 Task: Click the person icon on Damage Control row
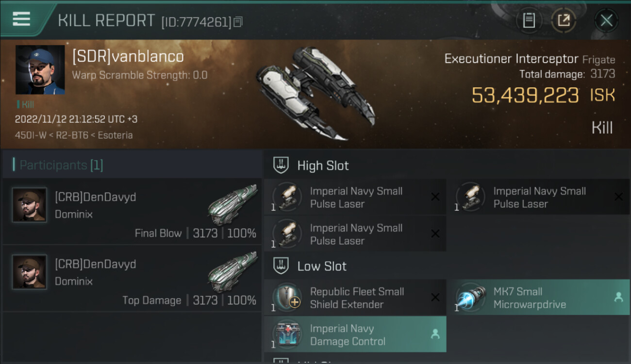point(435,334)
